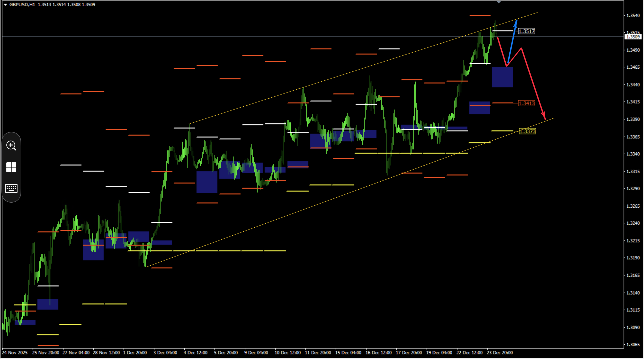The height and width of the screenshot is (359, 644).
Task: Click the 1.3290 price scale value
Action: (x=633, y=189)
